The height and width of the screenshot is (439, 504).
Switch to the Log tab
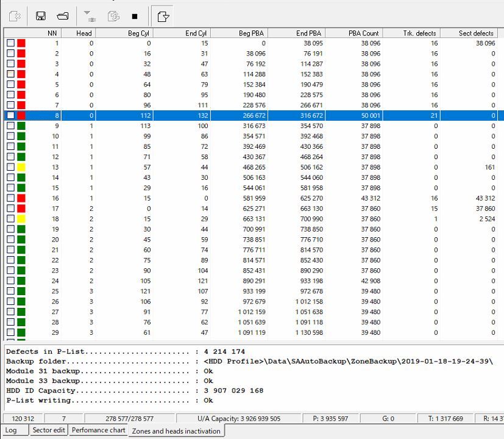click(x=12, y=430)
